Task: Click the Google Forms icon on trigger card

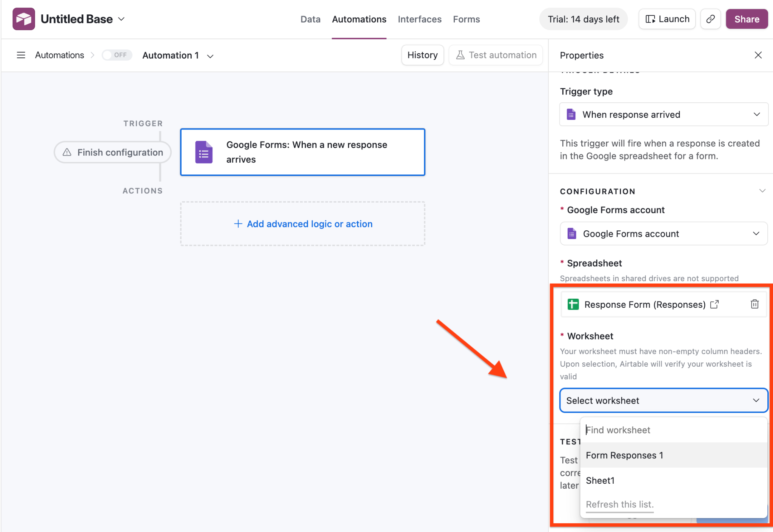Action: 203,152
